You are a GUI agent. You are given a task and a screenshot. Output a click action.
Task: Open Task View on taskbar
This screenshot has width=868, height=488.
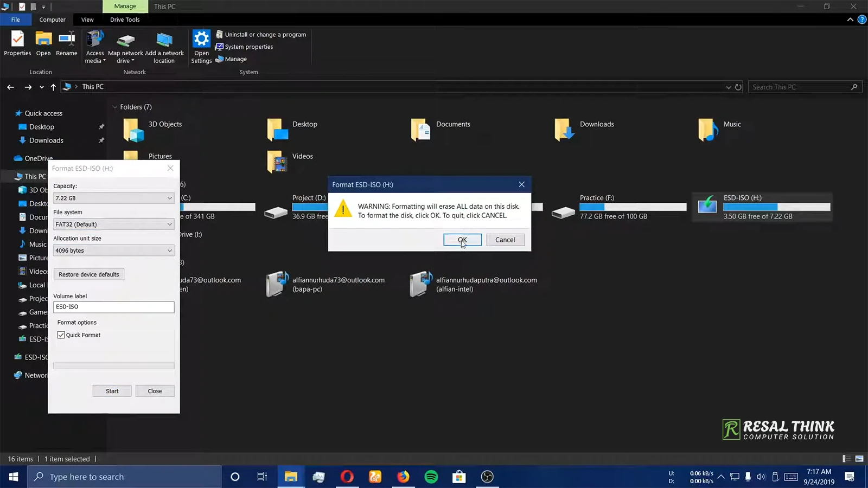click(x=262, y=477)
